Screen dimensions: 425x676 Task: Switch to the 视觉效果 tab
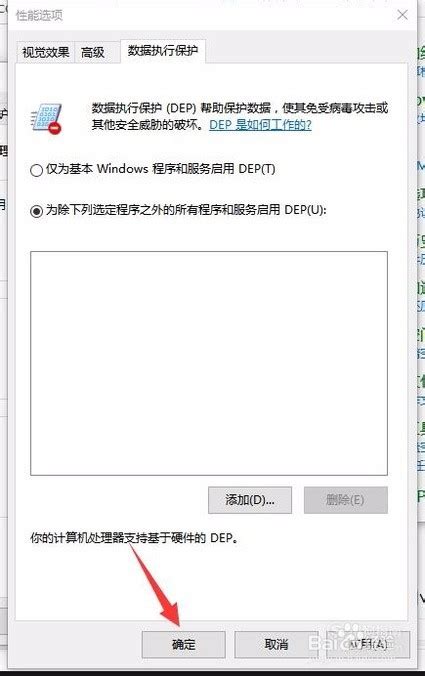45,53
